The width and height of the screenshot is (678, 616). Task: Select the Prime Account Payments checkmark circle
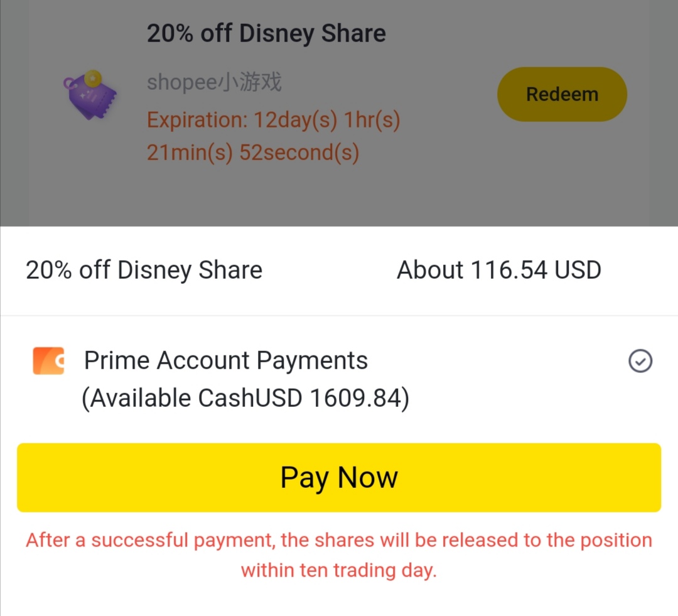(x=640, y=361)
